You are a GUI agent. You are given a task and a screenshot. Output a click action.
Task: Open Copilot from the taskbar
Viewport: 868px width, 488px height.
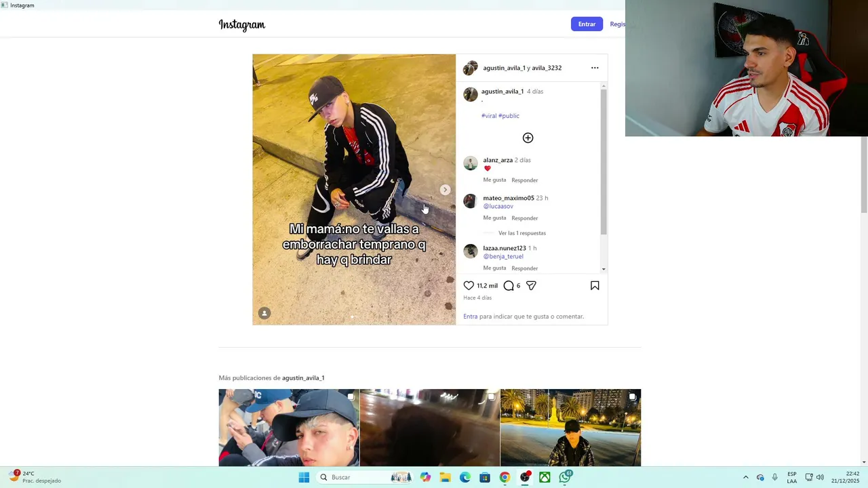click(x=425, y=477)
